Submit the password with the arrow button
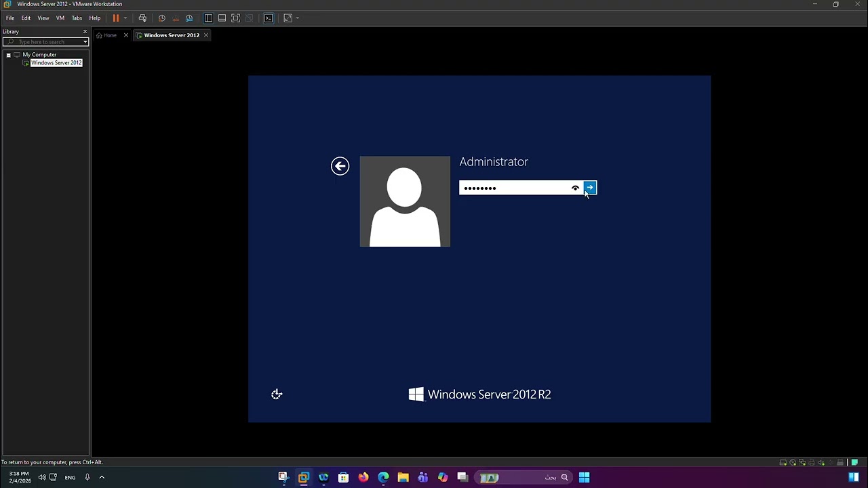The image size is (868, 488). point(590,188)
